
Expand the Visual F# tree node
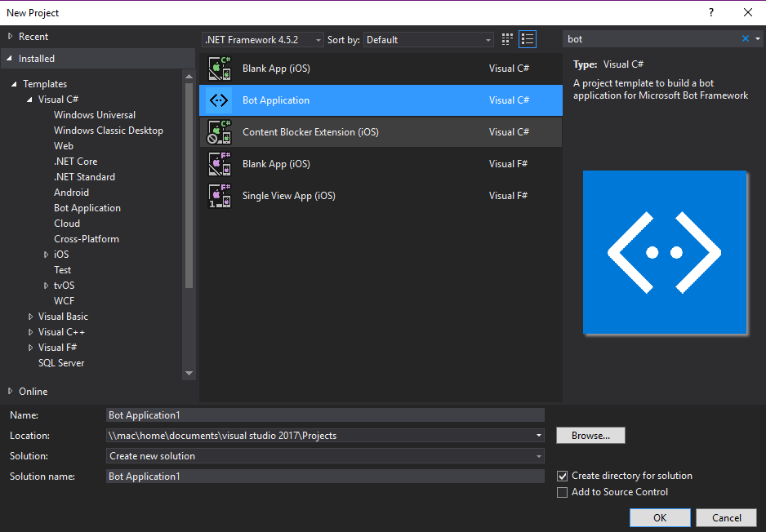tap(30, 348)
